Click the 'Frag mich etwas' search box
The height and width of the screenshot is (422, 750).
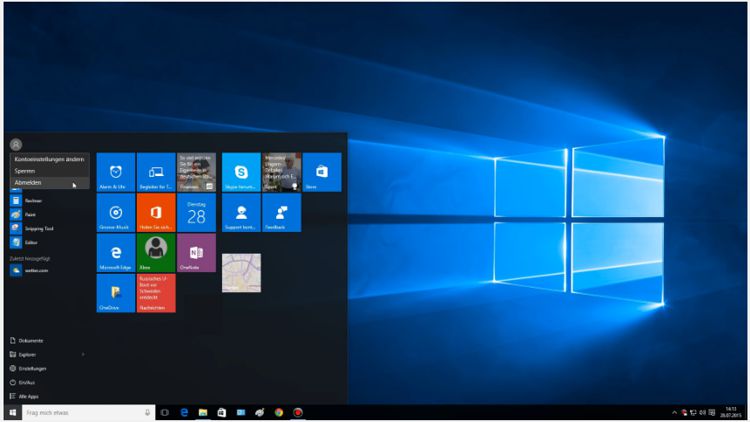pos(85,412)
